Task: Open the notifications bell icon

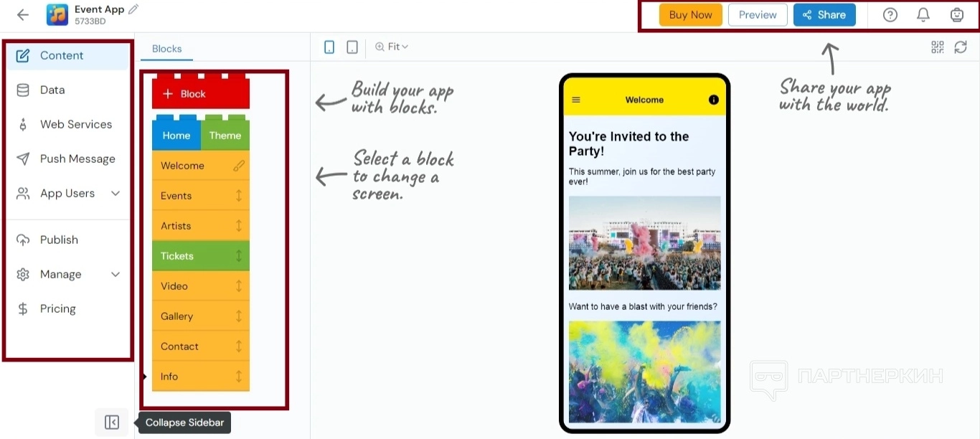Action: (923, 14)
